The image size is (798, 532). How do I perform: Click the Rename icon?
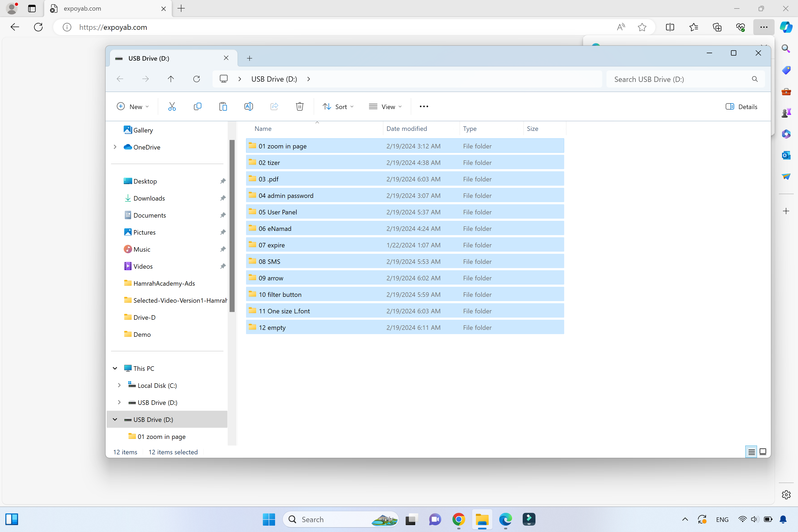(248, 107)
